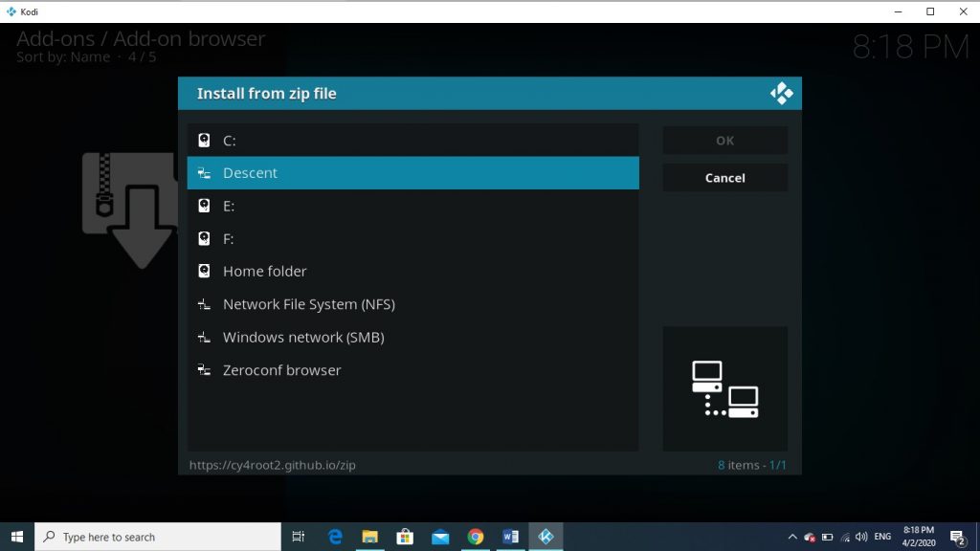Select the C: entry text
980x551 pixels.
tap(230, 141)
